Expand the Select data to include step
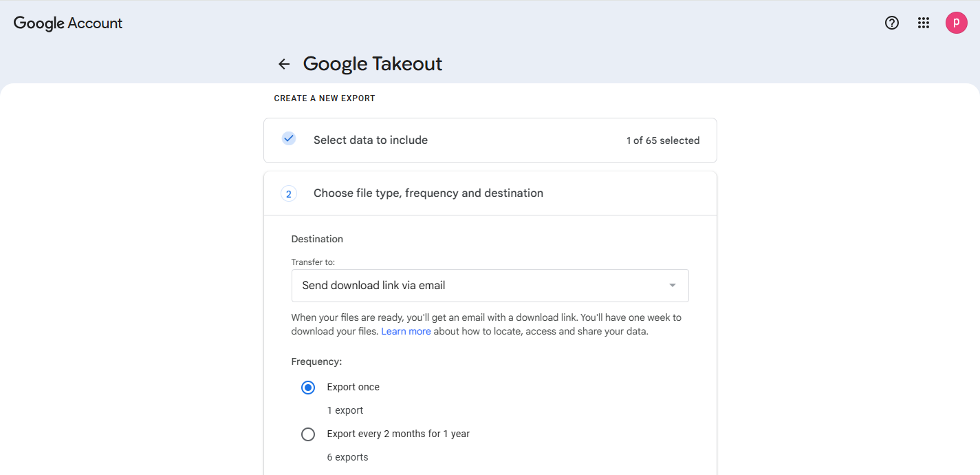Viewport: 980px width, 475px height. click(490, 140)
